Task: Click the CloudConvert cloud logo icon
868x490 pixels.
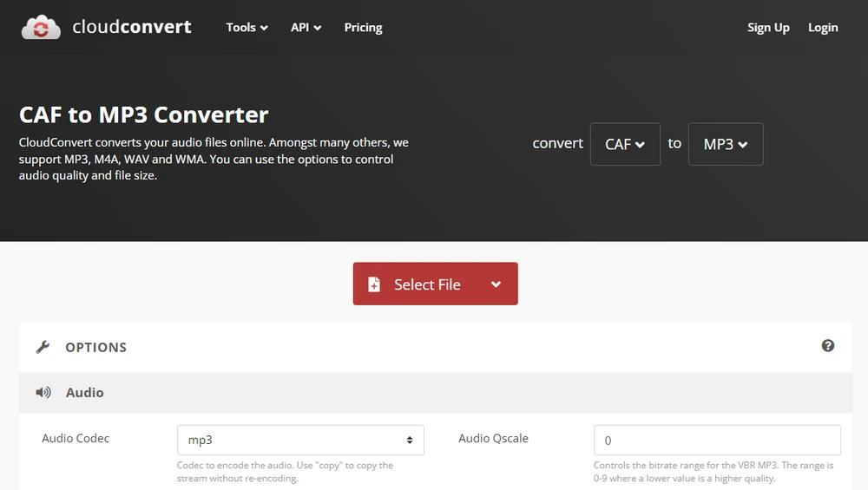Action: pyautogui.click(x=41, y=28)
